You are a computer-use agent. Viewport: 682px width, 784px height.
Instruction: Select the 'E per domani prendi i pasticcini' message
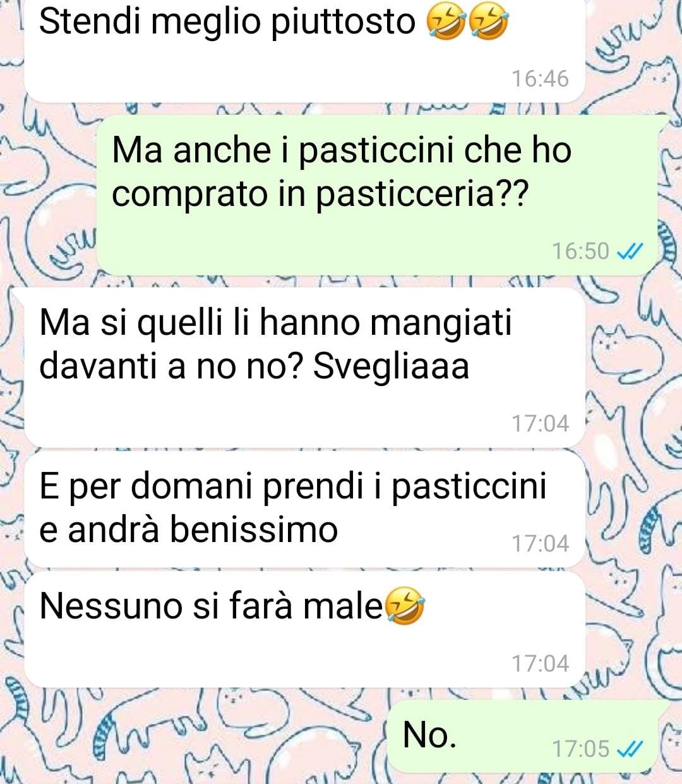304,509
